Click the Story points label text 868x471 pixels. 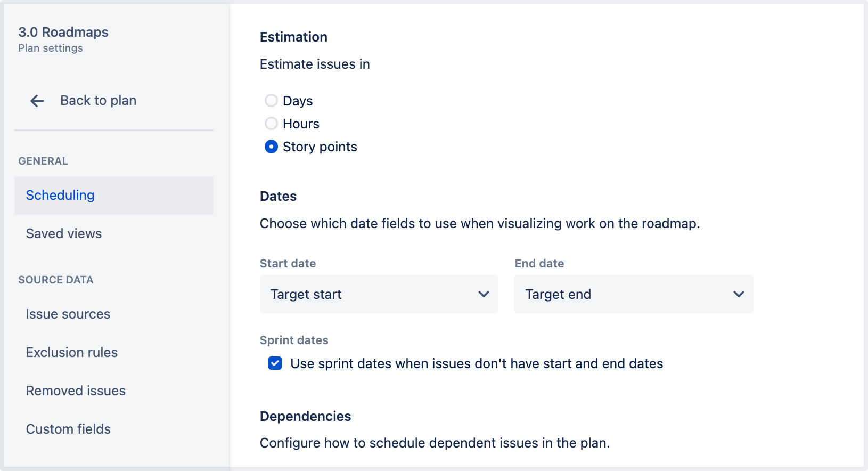click(x=320, y=147)
